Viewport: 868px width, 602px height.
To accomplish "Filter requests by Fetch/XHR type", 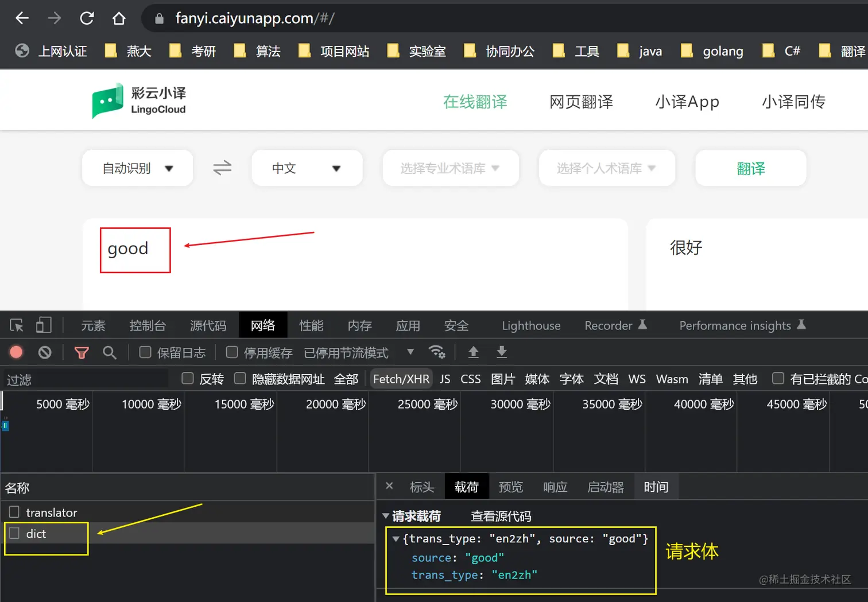I will click(401, 379).
